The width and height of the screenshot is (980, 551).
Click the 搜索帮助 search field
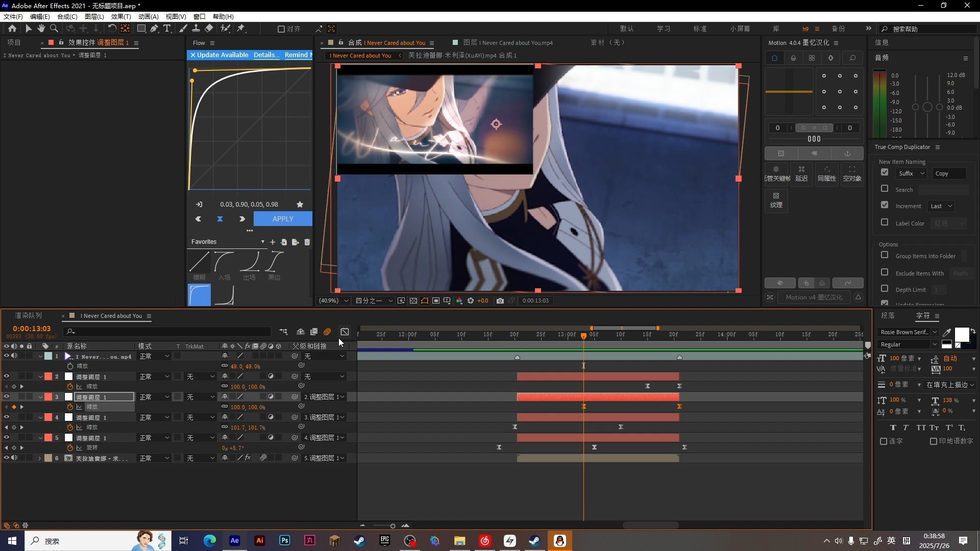928,29
